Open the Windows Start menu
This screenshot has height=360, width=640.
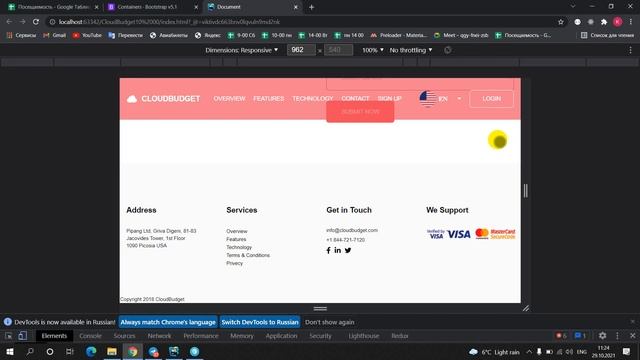click(x=10, y=351)
